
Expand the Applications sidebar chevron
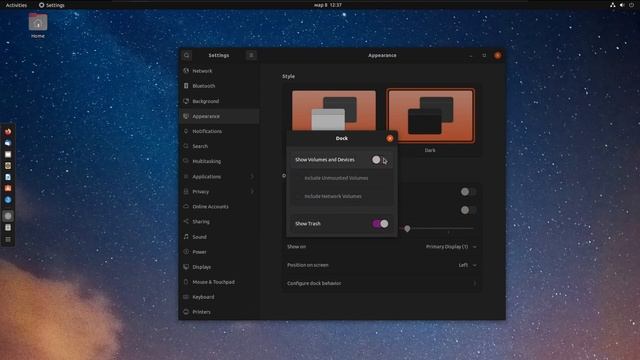coord(252,176)
